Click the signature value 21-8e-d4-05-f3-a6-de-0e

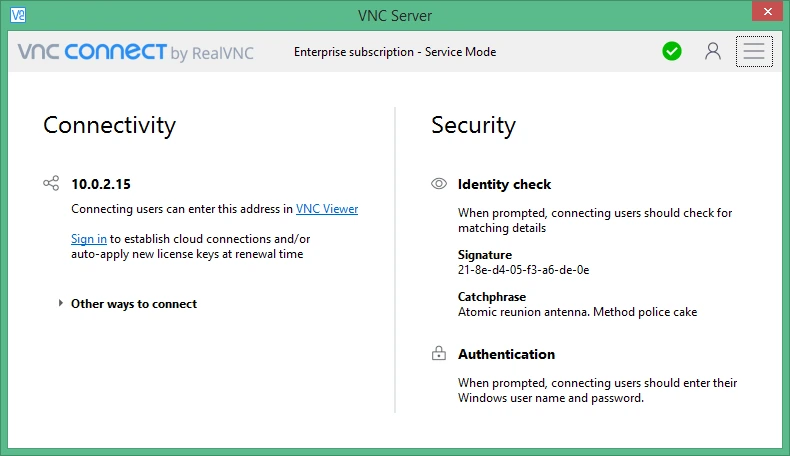point(523,270)
